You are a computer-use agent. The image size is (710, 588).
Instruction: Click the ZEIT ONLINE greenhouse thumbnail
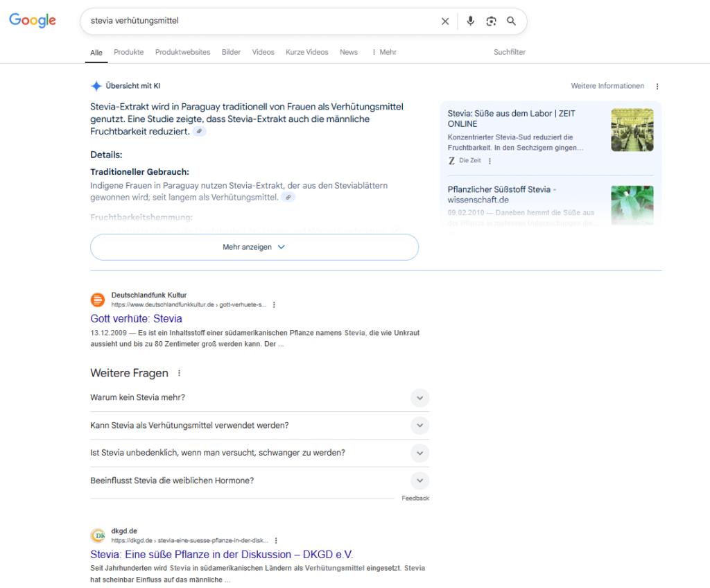coord(632,130)
